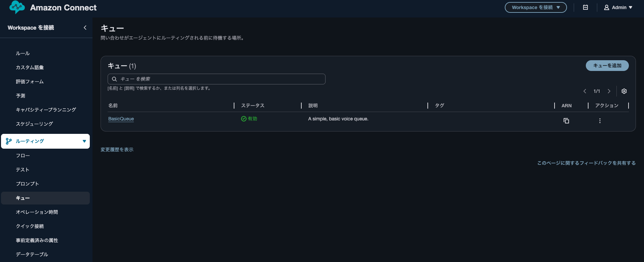Go to プロンプト page
This screenshot has width=644, height=262.
[28, 184]
